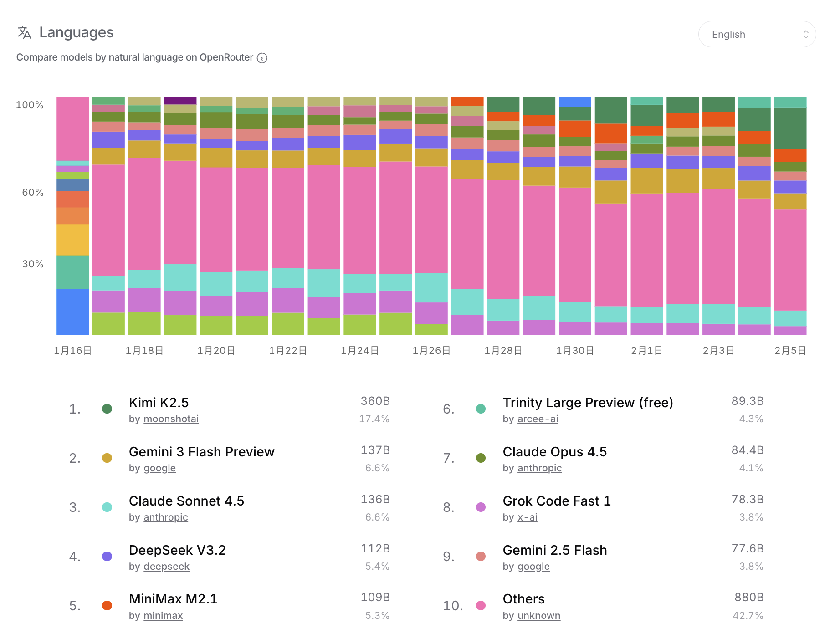The height and width of the screenshot is (644, 830).
Task: Click the info icon beside the subtitle
Action: tap(262, 58)
